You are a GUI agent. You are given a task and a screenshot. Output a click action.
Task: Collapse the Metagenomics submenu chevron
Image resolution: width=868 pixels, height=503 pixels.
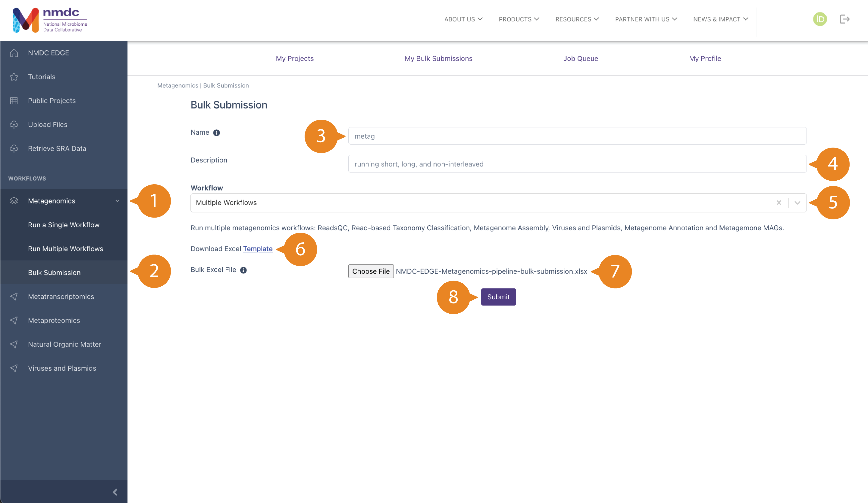(117, 201)
